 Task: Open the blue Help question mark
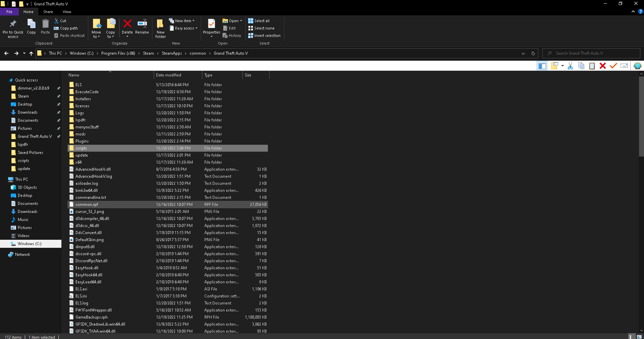(x=640, y=11)
